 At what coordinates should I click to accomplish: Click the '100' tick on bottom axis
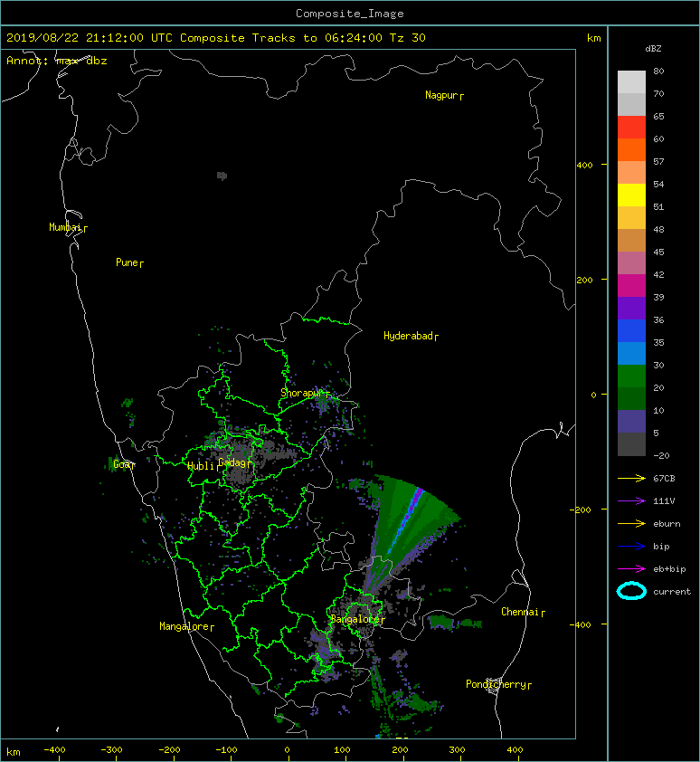click(343, 750)
